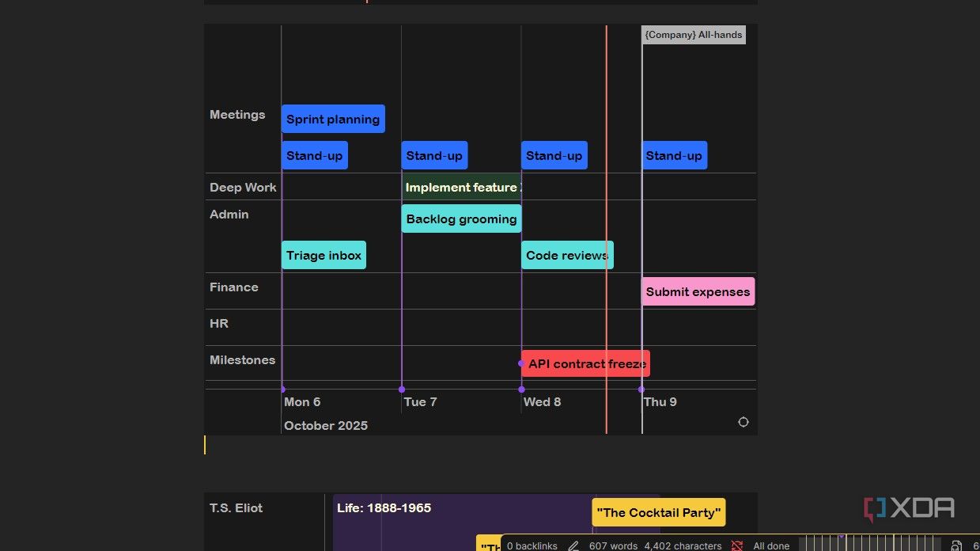980x551 pixels.
Task: Select the Stand-up event on Mon 6
Action: point(315,155)
